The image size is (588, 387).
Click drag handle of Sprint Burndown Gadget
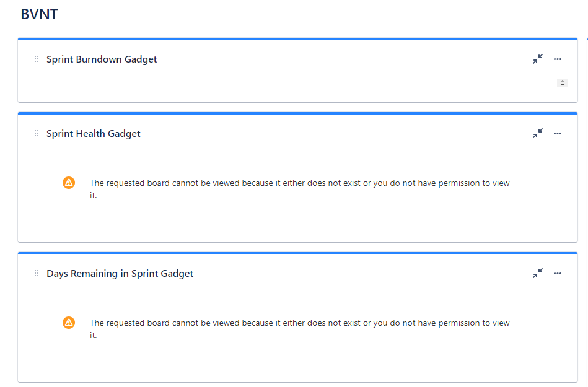[37, 59]
